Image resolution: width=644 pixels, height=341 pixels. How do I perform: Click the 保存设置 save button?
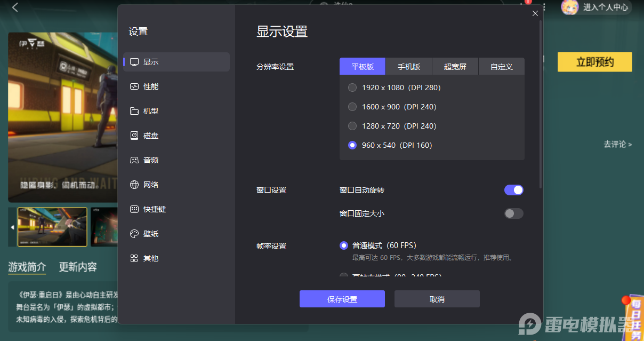pos(342,299)
